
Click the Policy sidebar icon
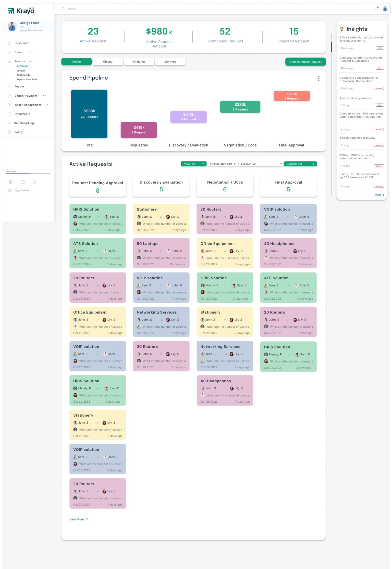click(10, 132)
